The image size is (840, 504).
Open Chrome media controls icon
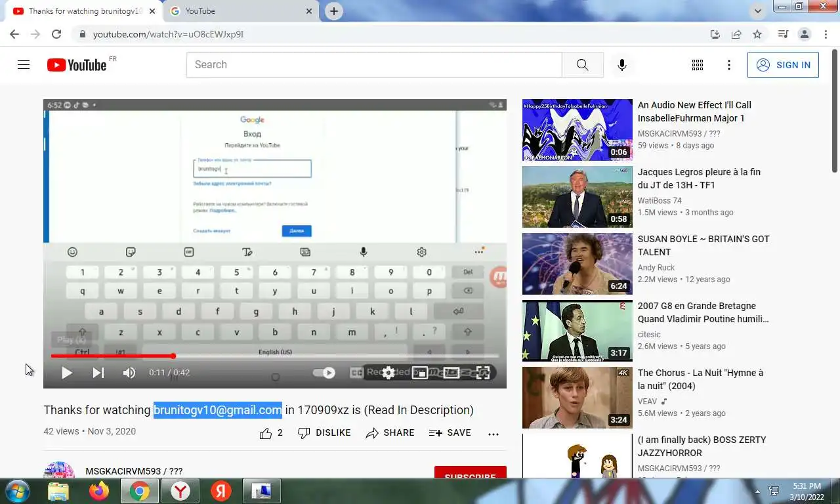(x=783, y=34)
